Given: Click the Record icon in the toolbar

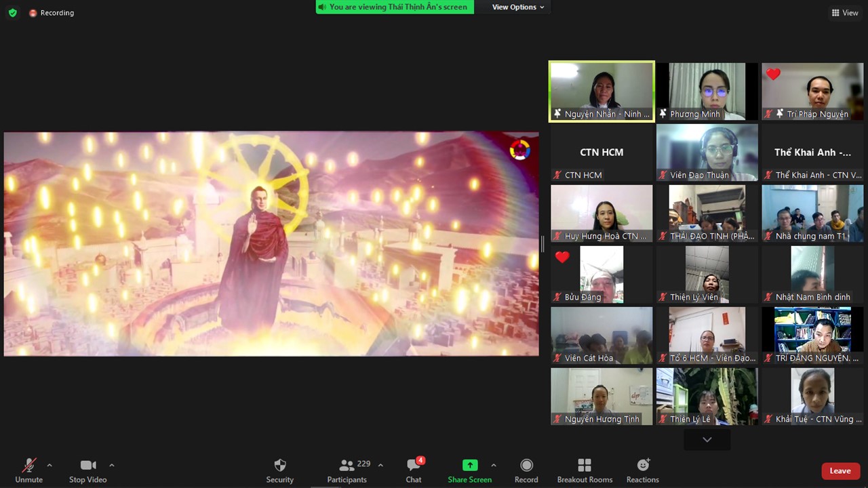Looking at the screenshot, I should coord(526,465).
